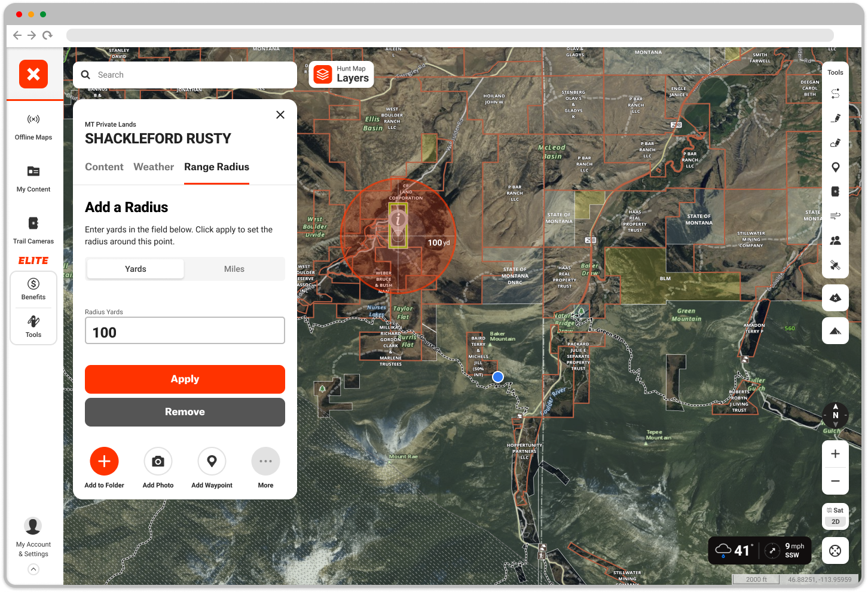Click the search magnifier icon
The image size is (868, 592).
pyautogui.click(x=85, y=75)
